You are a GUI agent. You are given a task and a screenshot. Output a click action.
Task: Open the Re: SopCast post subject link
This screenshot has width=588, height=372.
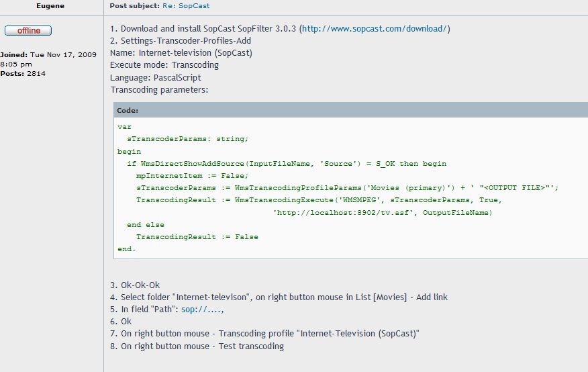(186, 6)
